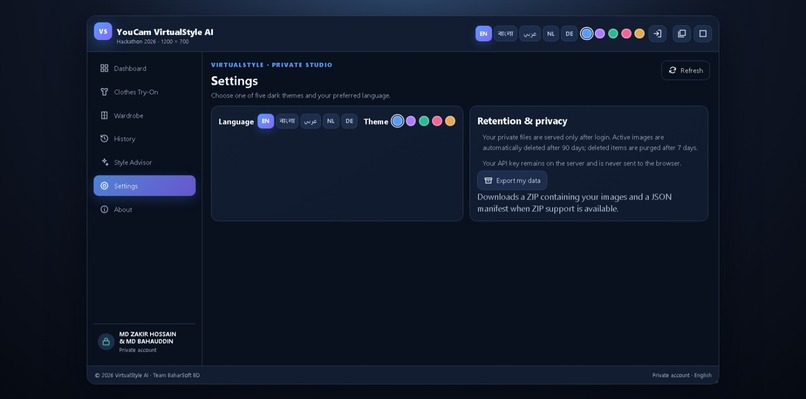Click the History clock icon
Screen dimensions: 806x399
104,139
